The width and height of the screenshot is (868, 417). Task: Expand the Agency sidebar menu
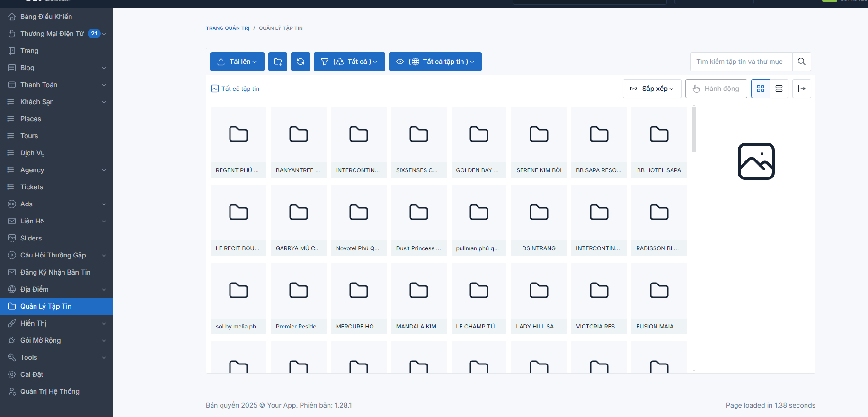coord(56,170)
